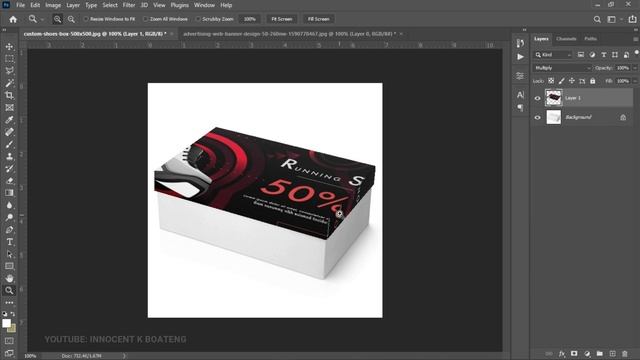Select the Rectangle shape tool

click(x=9, y=266)
